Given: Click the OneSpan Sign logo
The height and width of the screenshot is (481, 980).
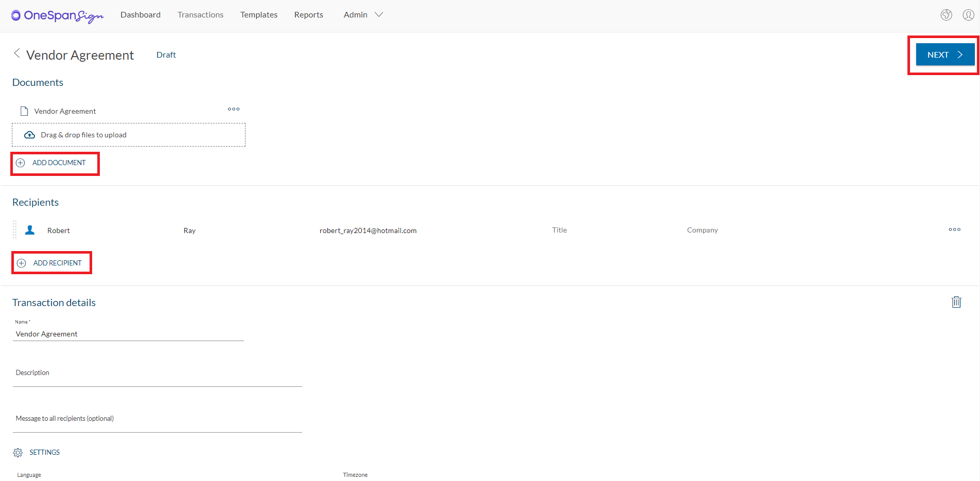Looking at the screenshot, I should pos(57,16).
